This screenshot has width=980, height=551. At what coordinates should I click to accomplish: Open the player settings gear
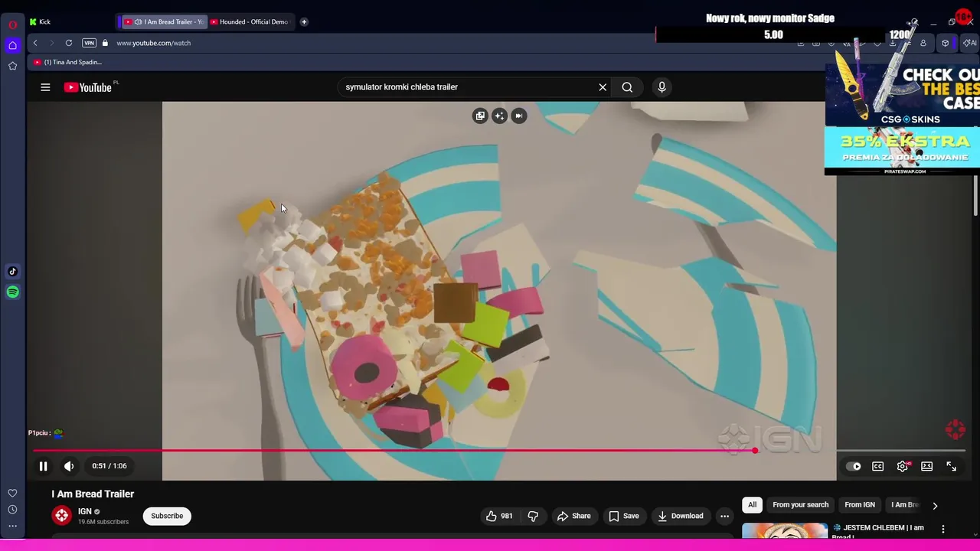point(903,466)
